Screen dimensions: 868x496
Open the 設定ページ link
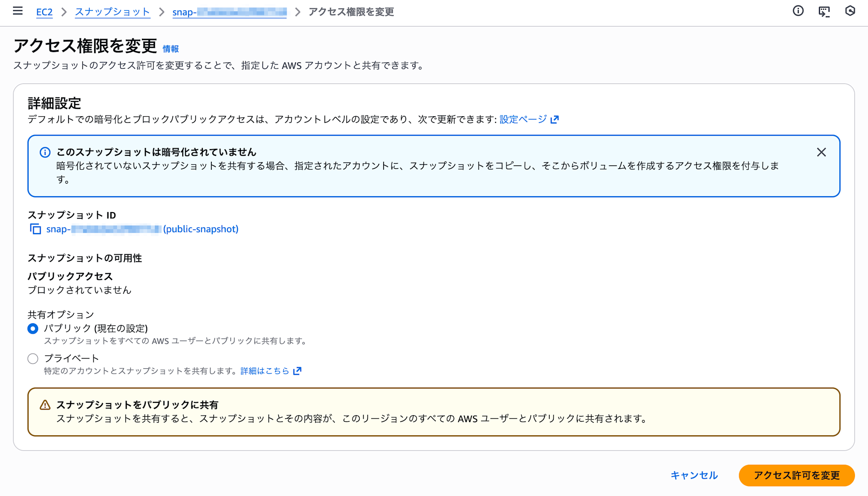(523, 118)
